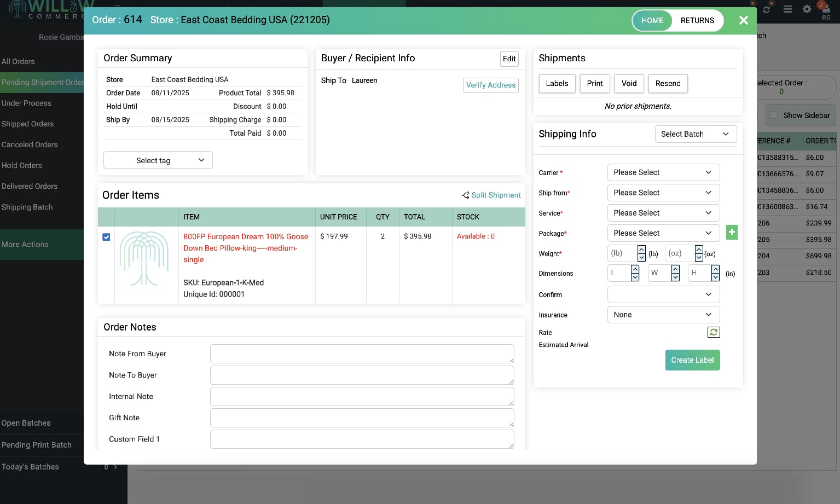This screenshot has height=504, width=840.
Task: Increase the weight pounds stepper
Action: point(641,250)
